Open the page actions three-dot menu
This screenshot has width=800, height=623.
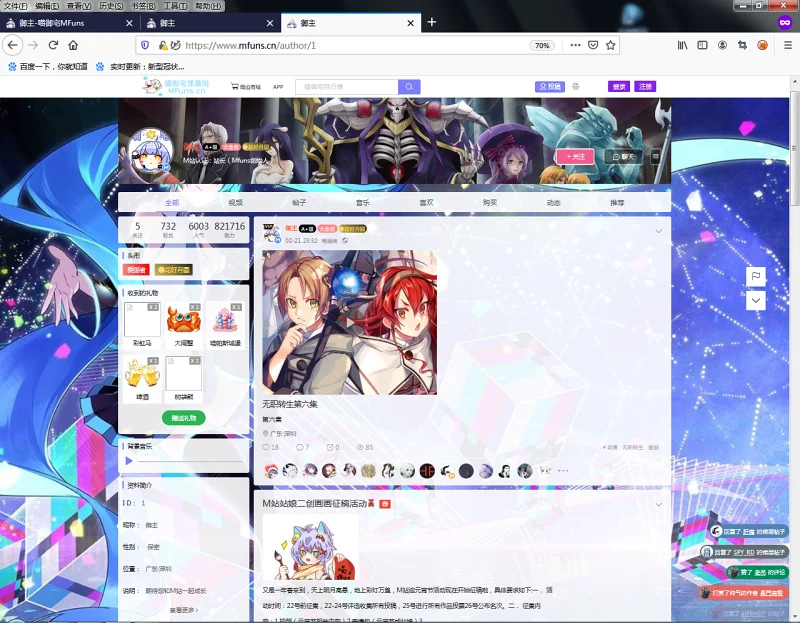pyautogui.click(x=576, y=45)
